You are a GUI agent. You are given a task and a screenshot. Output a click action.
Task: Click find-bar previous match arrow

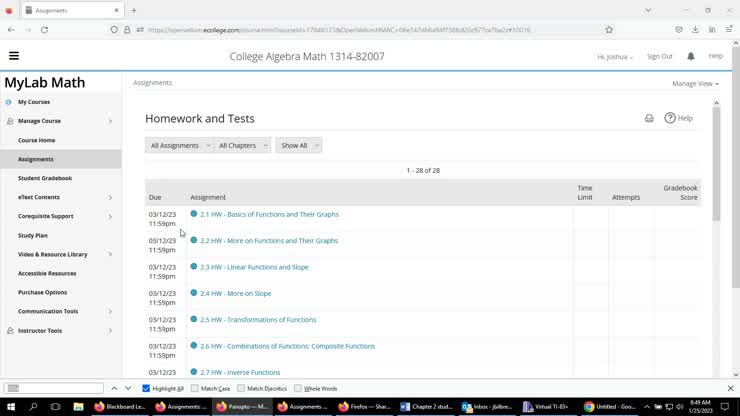tap(114, 388)
